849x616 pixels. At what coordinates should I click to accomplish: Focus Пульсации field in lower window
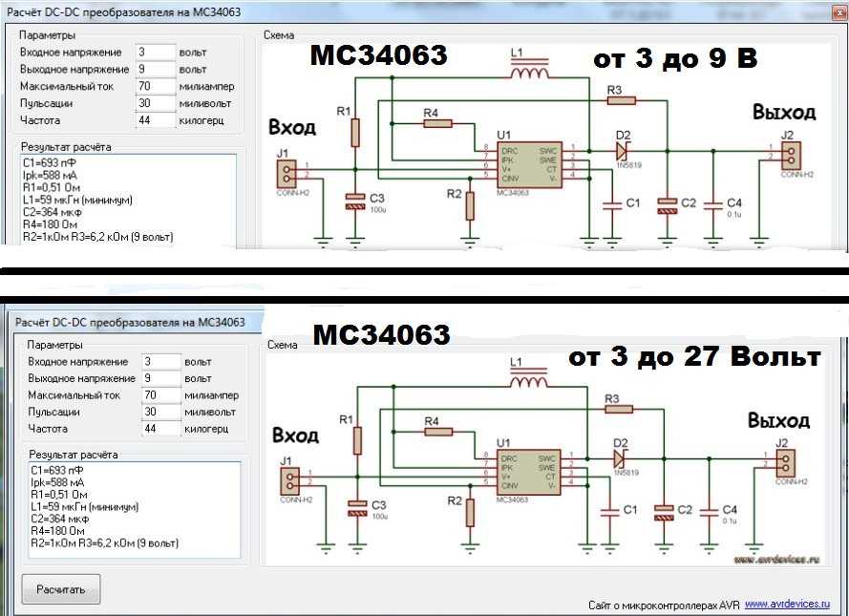click(x=161, y=412)
